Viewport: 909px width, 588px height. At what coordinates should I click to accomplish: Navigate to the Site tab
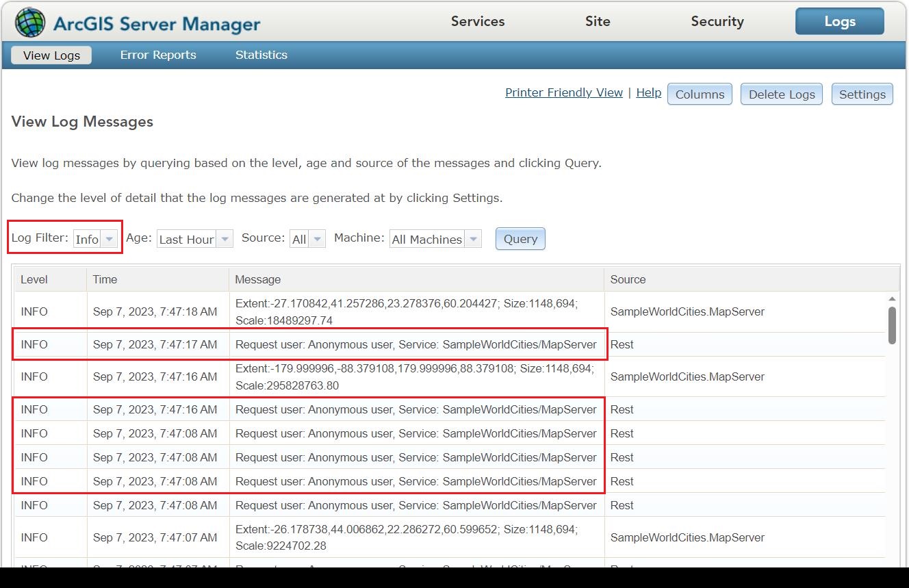pos(597,21)
